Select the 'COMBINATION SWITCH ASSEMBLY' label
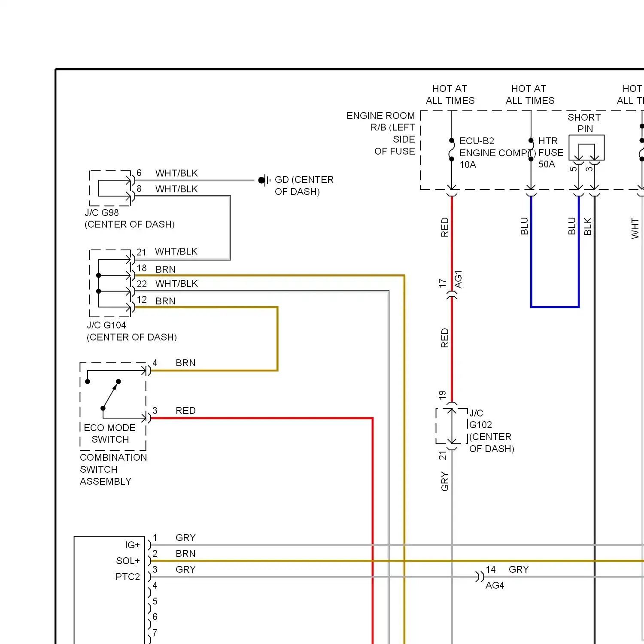Screen dimensions: 644x644 [x=113, y=469]
